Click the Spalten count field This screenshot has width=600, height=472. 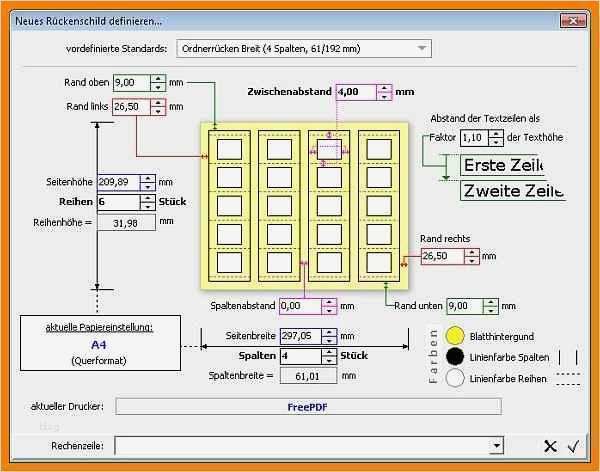pos(301,356)
